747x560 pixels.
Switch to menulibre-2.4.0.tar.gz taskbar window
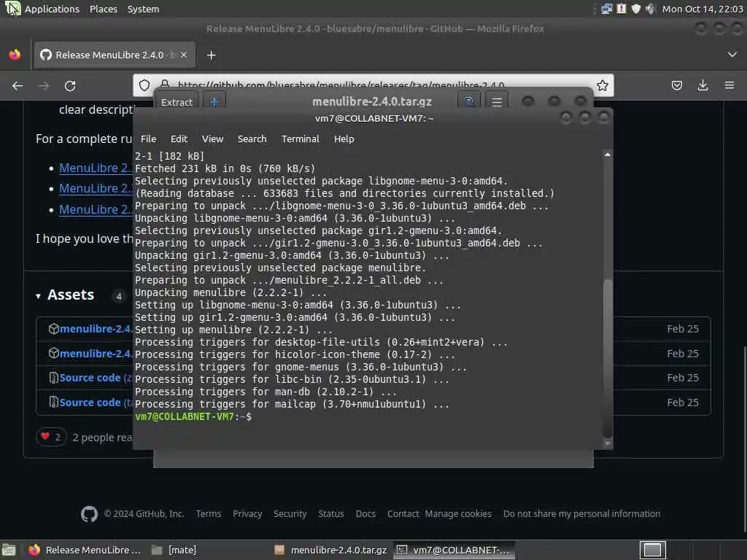tap(332, 550)
